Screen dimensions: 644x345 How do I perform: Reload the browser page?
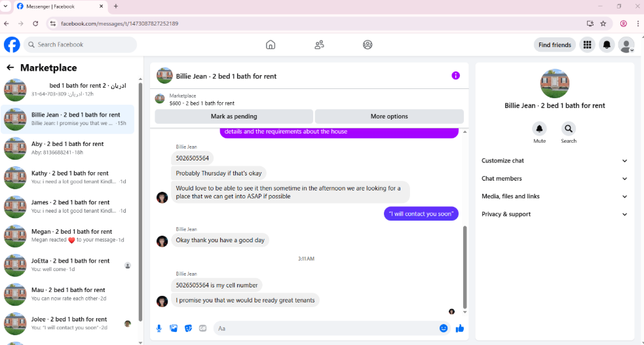pos(36,24)
